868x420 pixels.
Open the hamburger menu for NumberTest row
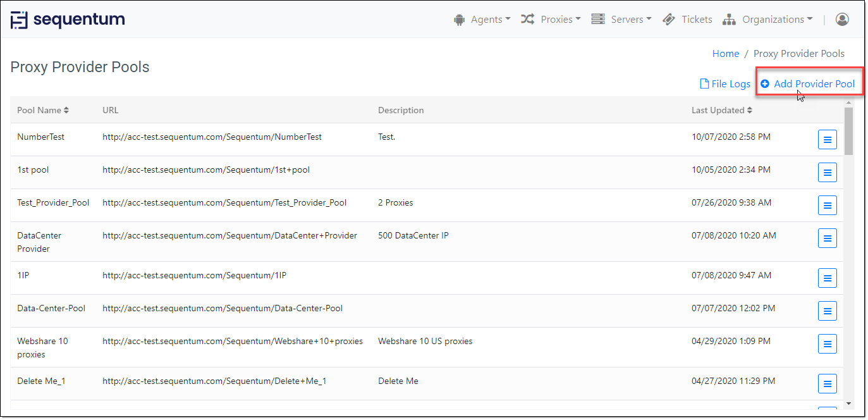tap(827, 139)
